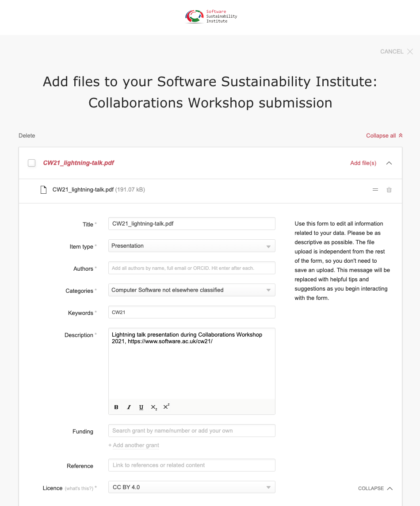420x506 pixels.
Task: Click the file name CW21_lightning-talk.pdf (191.07 kB)
Action: 99,190
